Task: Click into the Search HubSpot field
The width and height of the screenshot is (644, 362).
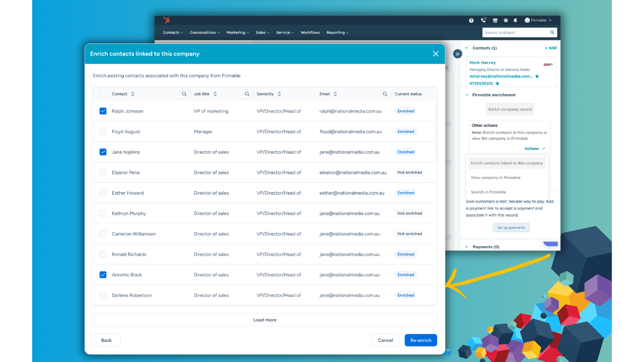Action: point(515,33)
